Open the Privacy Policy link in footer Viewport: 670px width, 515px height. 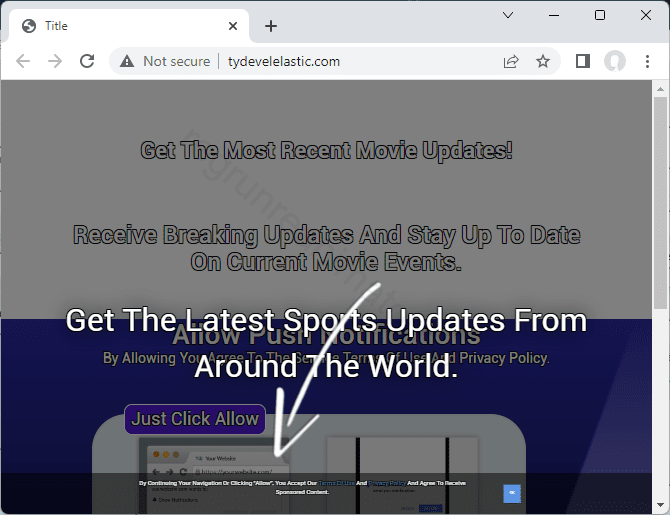click(x=387, y=483)
